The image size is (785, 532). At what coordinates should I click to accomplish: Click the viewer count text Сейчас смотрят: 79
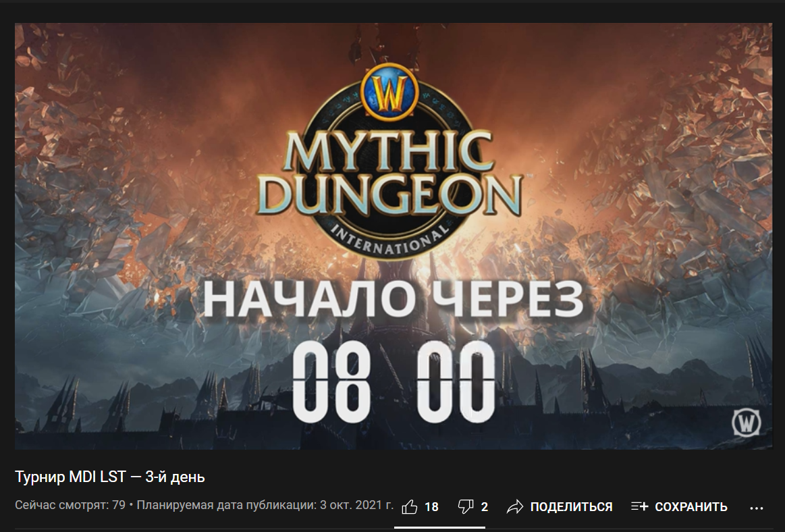pos(70,505)
